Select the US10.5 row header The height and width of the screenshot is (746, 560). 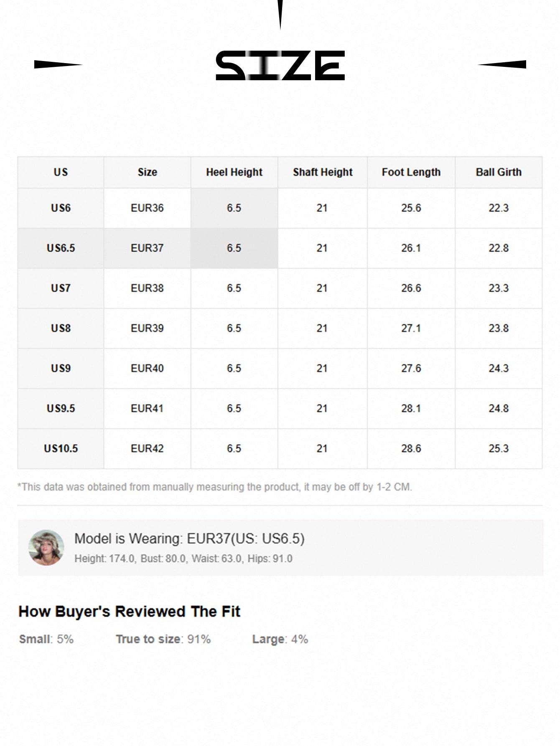[61, 449]
